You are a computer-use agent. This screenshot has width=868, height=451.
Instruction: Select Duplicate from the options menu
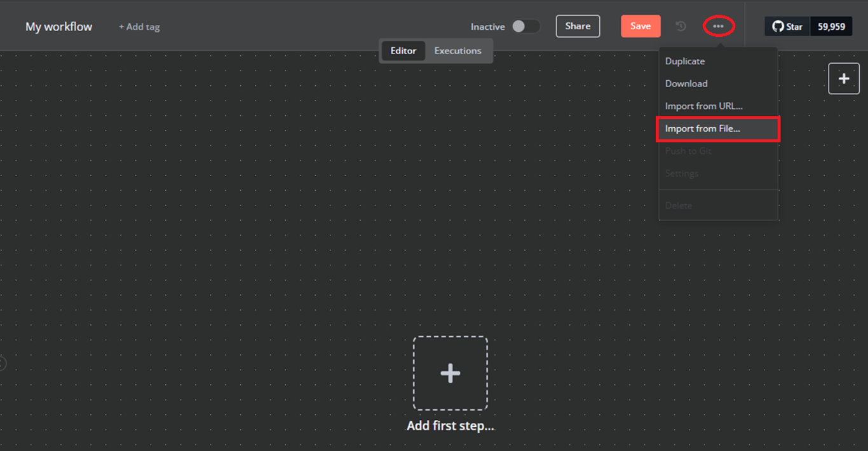[x=684, y=61]
